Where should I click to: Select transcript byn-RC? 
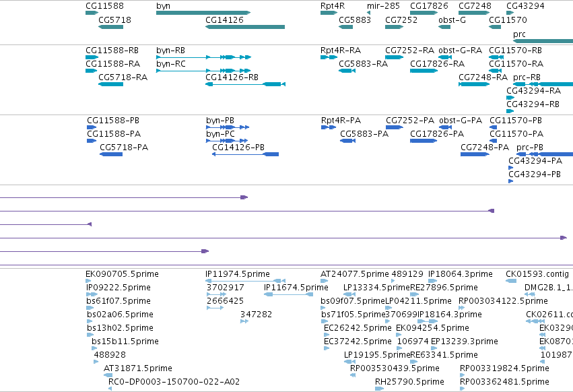click(x=203, y=71)
